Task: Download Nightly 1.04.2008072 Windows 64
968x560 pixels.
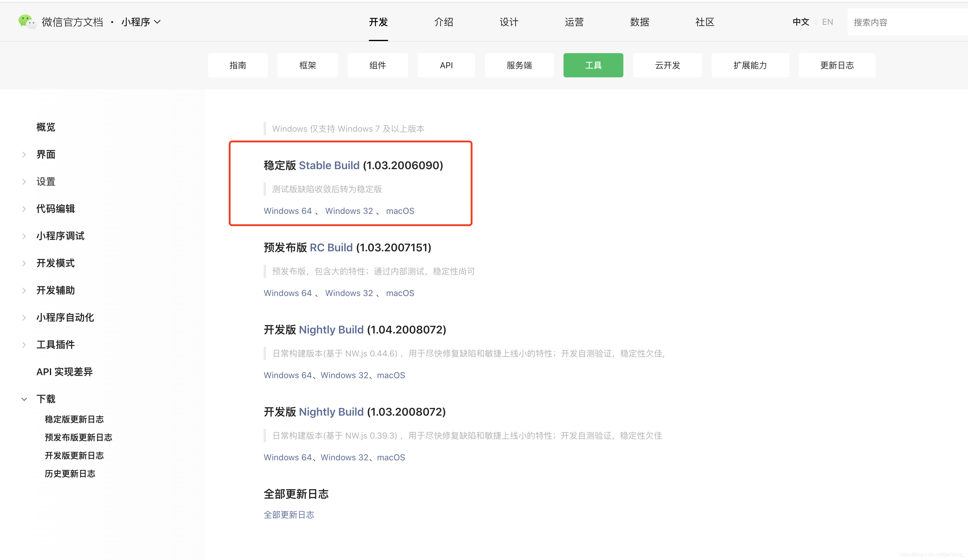Action: (288, 375)
